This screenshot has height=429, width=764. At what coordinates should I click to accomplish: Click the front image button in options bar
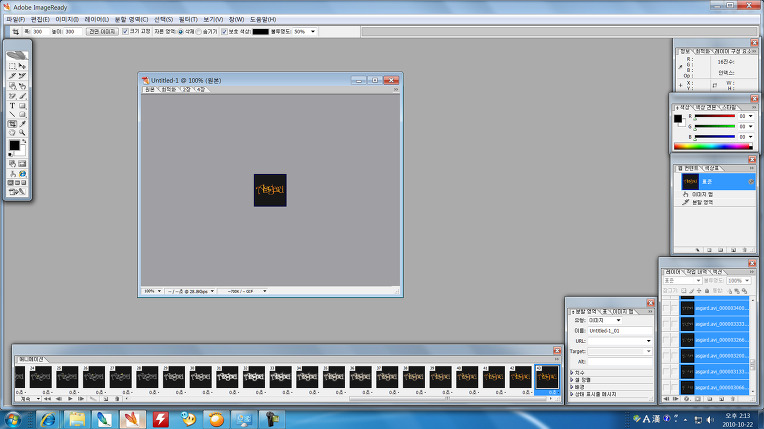point(102,31)
